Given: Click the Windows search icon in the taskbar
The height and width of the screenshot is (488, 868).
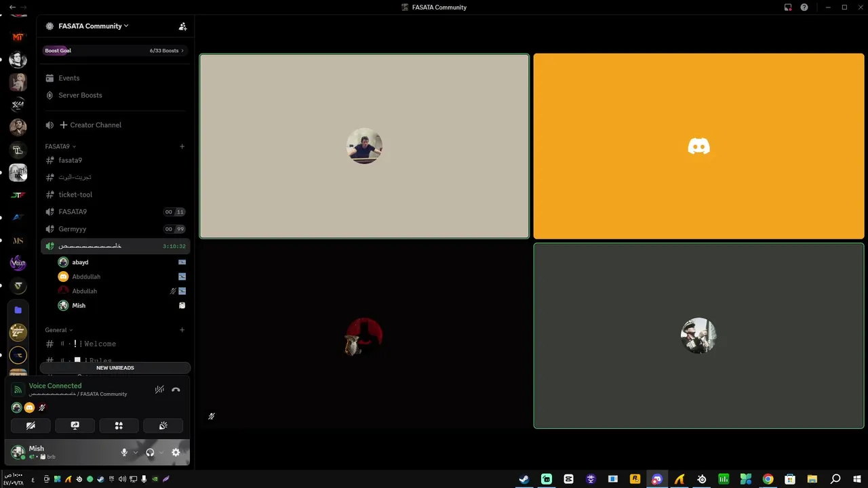Looking at the screenshot, I should click(x=835, y=479).
